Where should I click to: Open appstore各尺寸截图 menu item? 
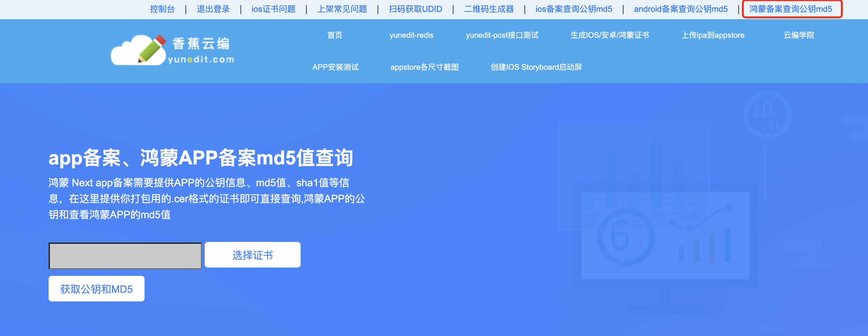point(424,67)
